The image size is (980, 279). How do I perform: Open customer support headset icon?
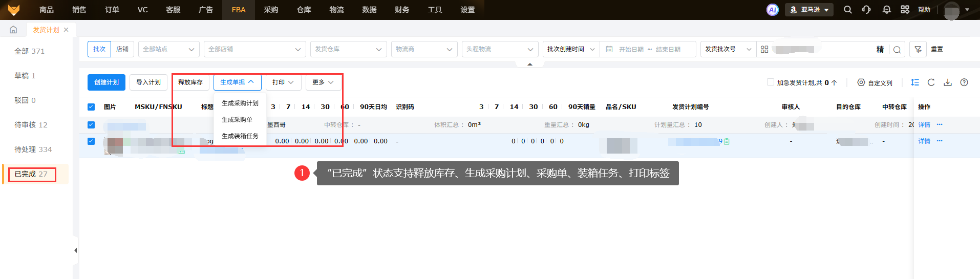[866, 10]
